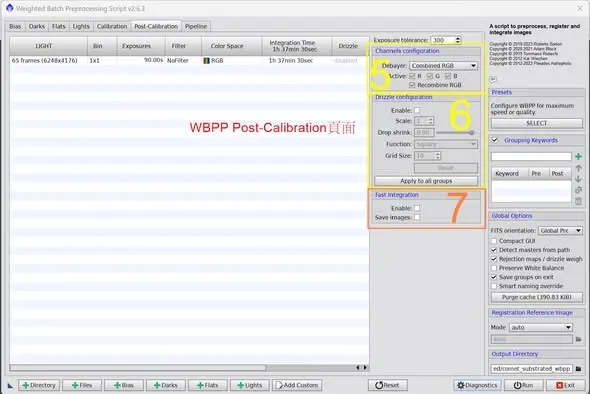Switch to the Flats tab
Image resolution: width=590 pixels, height=394 pixels.
(59, 26)
